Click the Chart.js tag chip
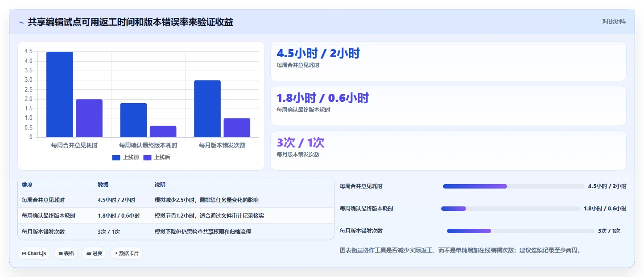Image resolution: width=644 pixels, height=277 pixels. click(34, 253)
